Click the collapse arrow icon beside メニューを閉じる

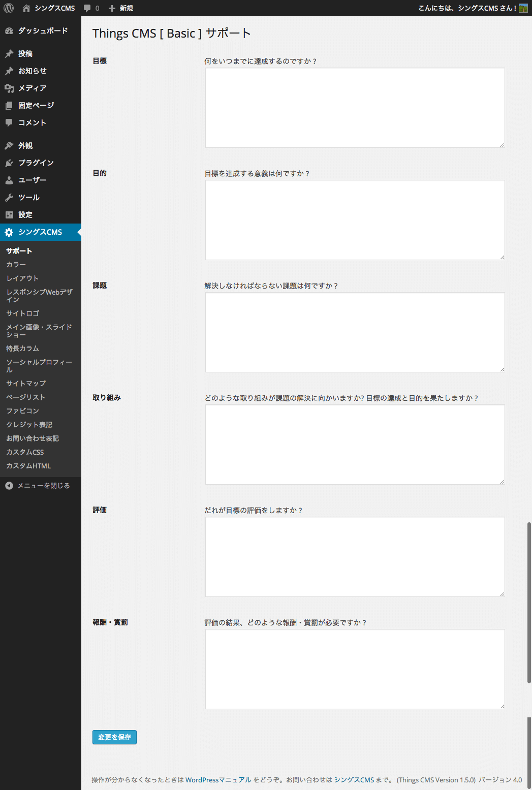point(9,486)
